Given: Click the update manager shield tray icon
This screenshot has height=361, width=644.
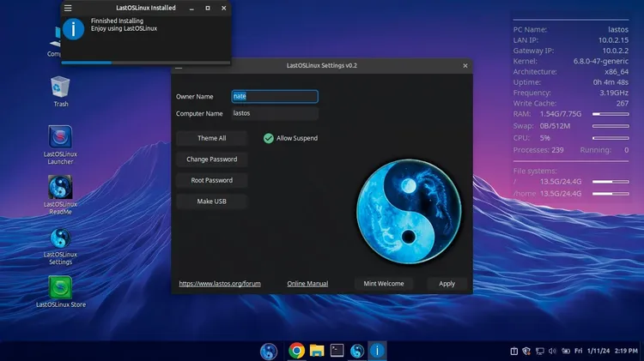Looking at the screenshot, I should 526,351.
